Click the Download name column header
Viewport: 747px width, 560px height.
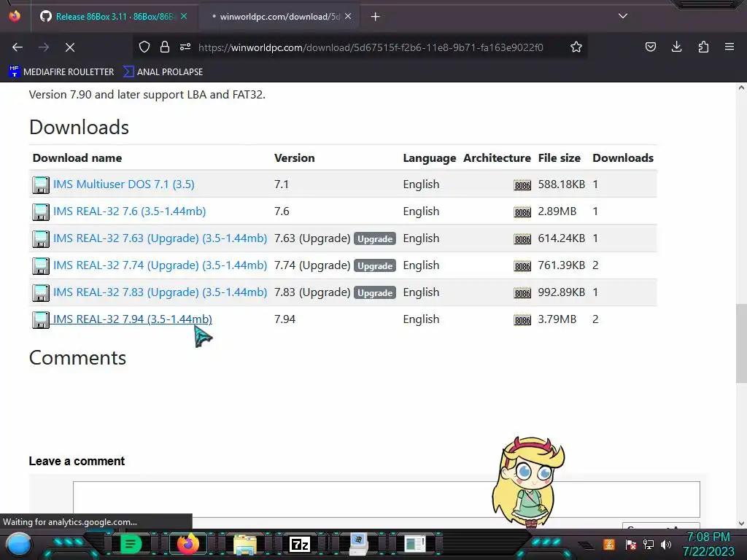77,158
